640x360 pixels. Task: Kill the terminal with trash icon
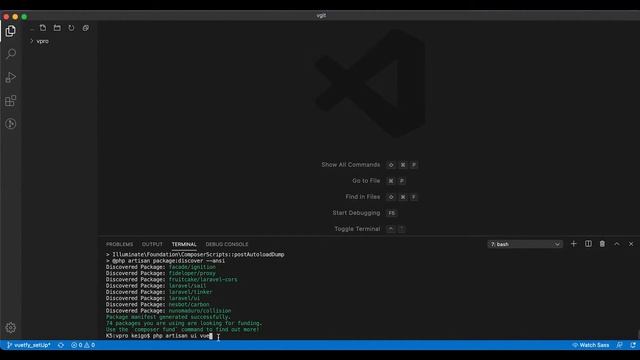tap(602, 244)
